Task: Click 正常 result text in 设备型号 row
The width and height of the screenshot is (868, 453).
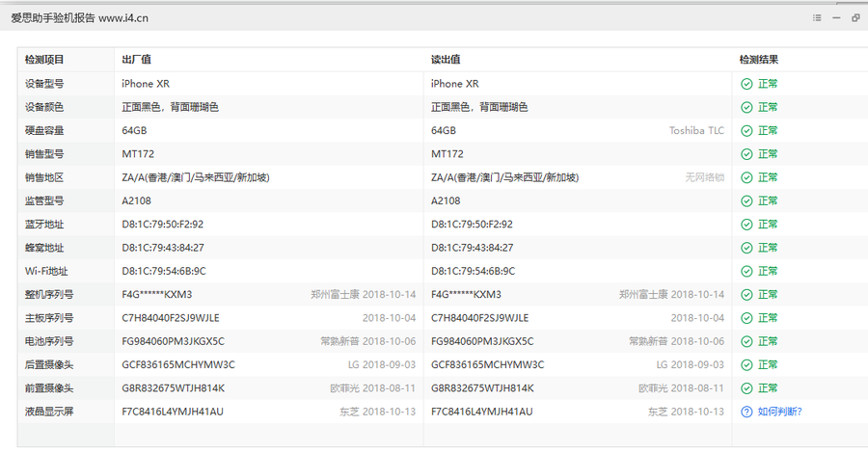Action: 768,84
